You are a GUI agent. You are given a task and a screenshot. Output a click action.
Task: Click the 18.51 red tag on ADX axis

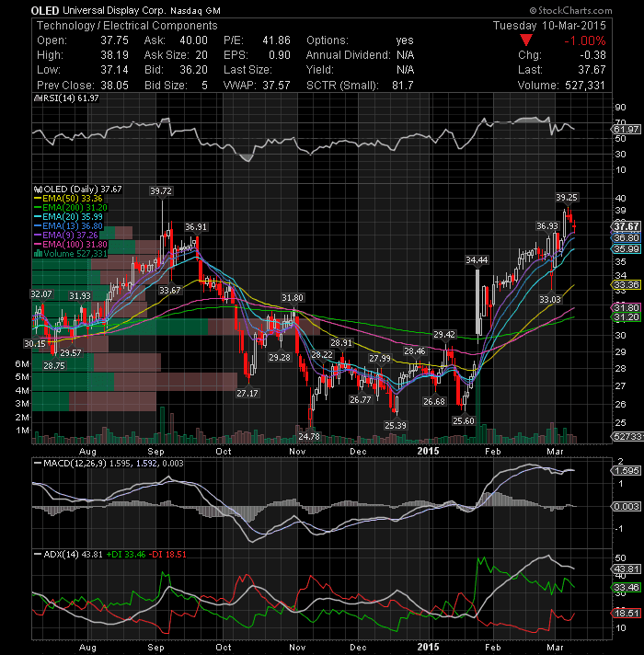tap(627, 614)
